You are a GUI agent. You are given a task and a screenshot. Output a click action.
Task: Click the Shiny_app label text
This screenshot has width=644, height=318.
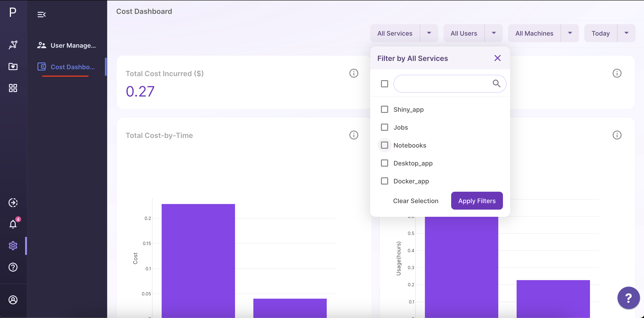[x=409, y=110]
